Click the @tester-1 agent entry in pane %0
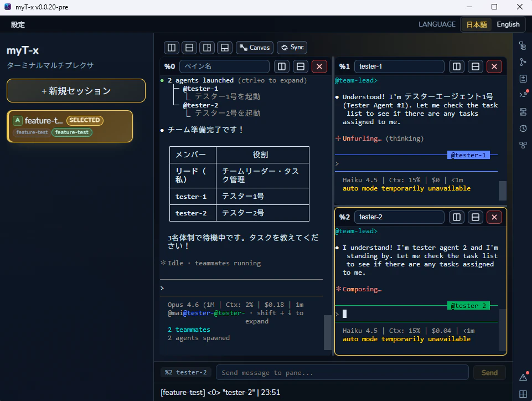This screenshot has width=532, height=401. (200, 89)
